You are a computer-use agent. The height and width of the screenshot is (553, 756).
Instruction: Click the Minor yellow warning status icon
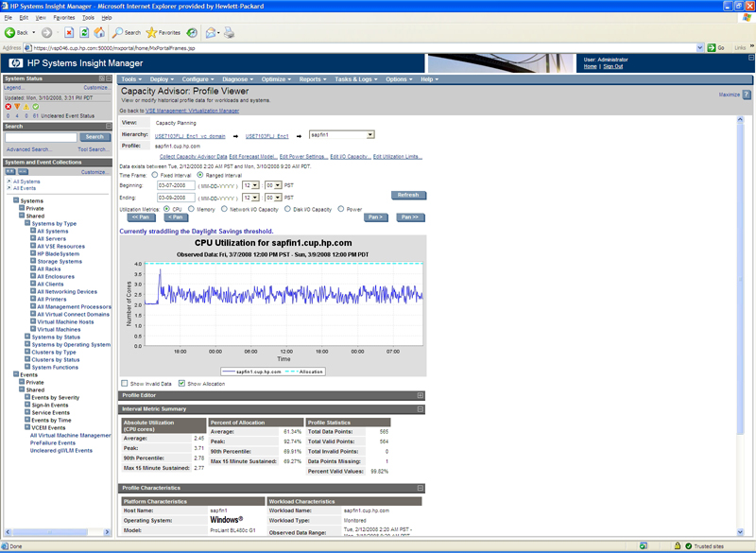click(x=26, y=107)
